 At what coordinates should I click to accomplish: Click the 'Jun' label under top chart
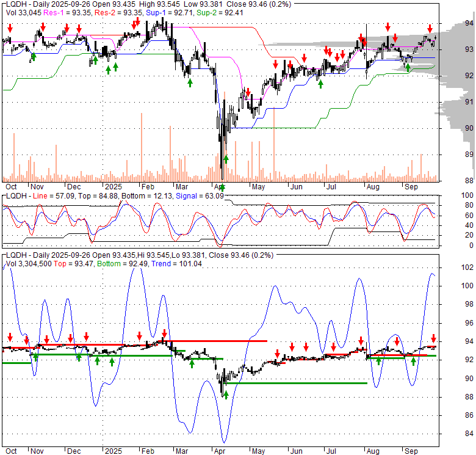(x=297, y=187)
